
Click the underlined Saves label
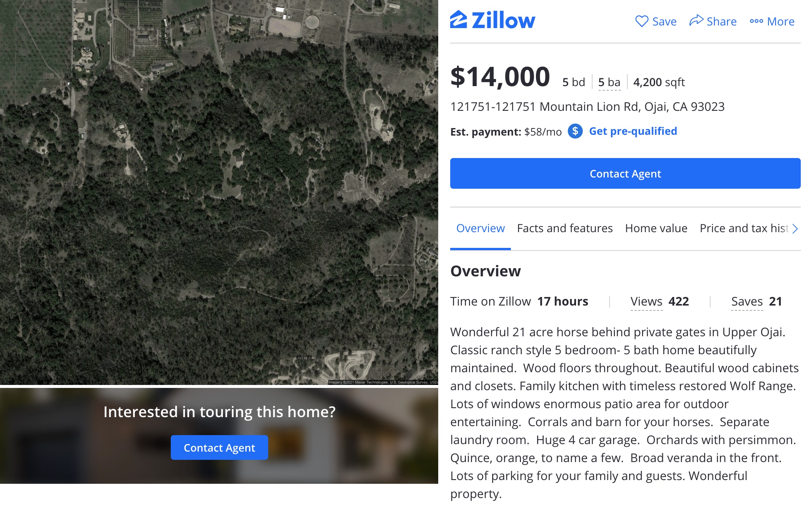[x=747, y=302]
